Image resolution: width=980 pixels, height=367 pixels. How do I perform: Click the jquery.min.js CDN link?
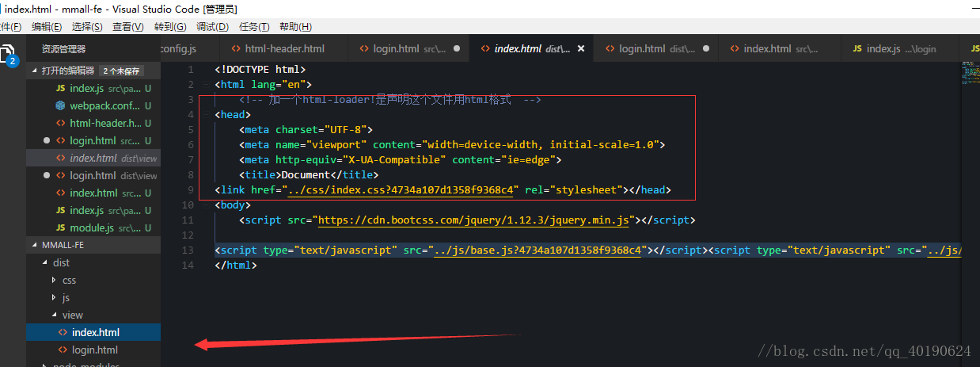pyautogui.click(x=473, y=220)
